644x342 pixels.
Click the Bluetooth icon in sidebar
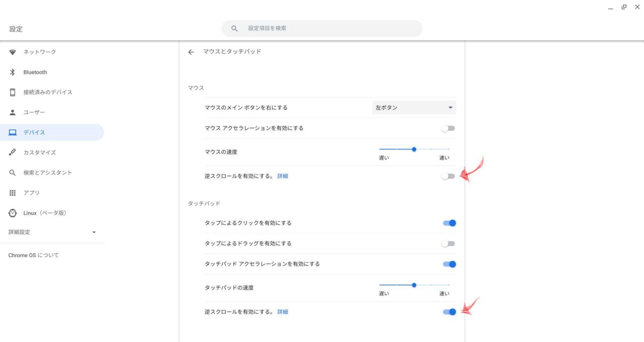(13, 72)
